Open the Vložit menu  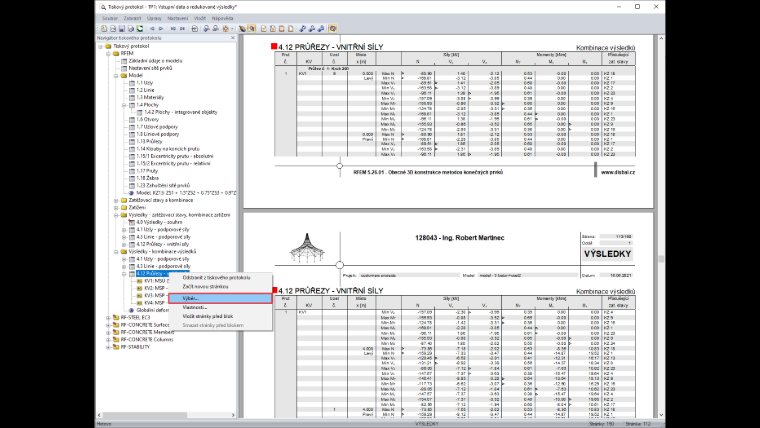[x=200, y=18]
